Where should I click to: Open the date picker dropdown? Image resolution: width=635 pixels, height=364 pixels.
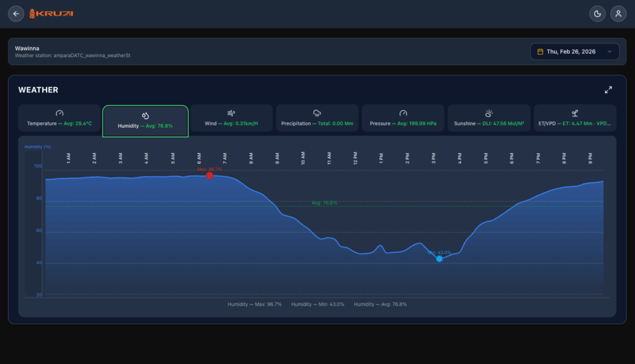575,51
